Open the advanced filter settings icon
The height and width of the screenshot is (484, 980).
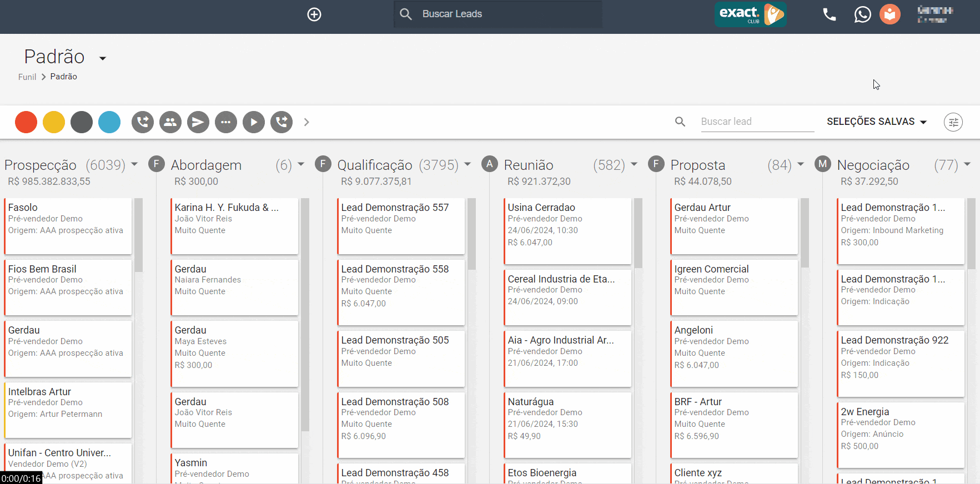click(x=953, y=122)
